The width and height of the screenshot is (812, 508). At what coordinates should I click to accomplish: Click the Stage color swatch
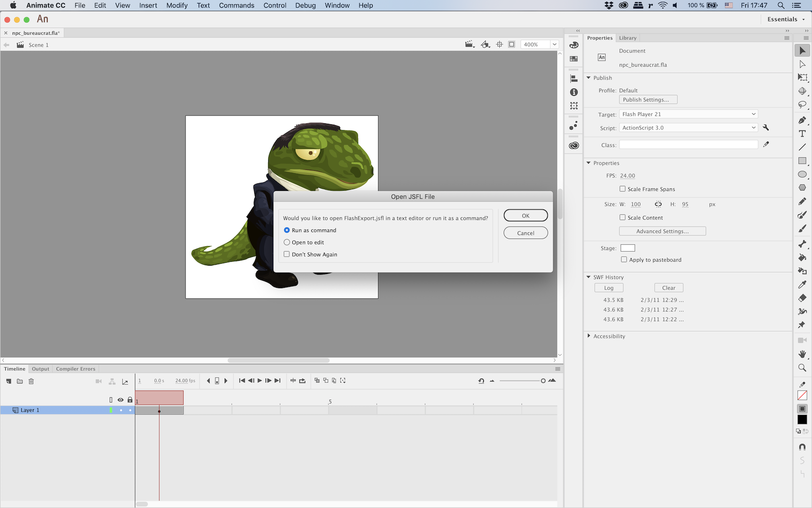click(x=627, y=248)
